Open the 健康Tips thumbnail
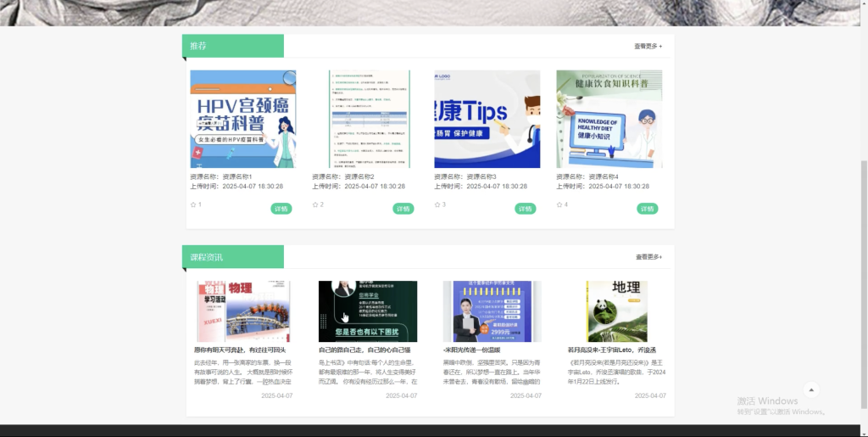This screenshot has width=868, height=437. coord(487,119)
